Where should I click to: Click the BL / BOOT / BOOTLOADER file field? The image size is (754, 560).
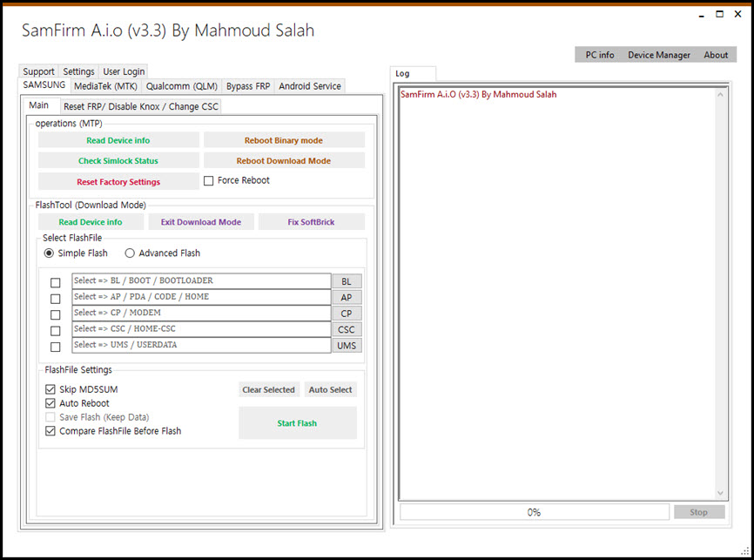(x=201, y=281)
